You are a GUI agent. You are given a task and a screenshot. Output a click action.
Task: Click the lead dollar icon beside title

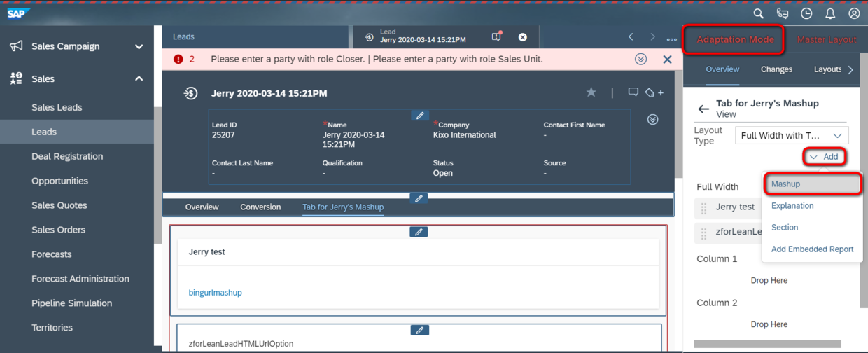[190, 93]
